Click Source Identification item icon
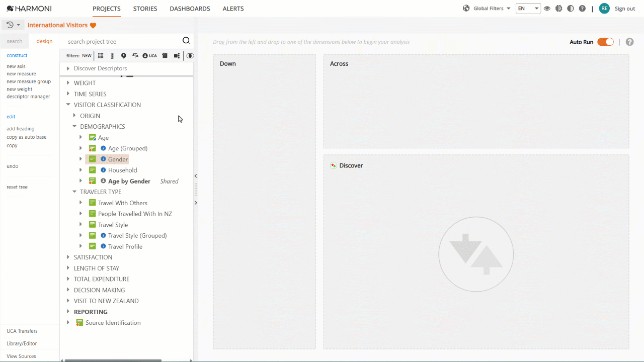The image size is (644, 362). (79, 323)
